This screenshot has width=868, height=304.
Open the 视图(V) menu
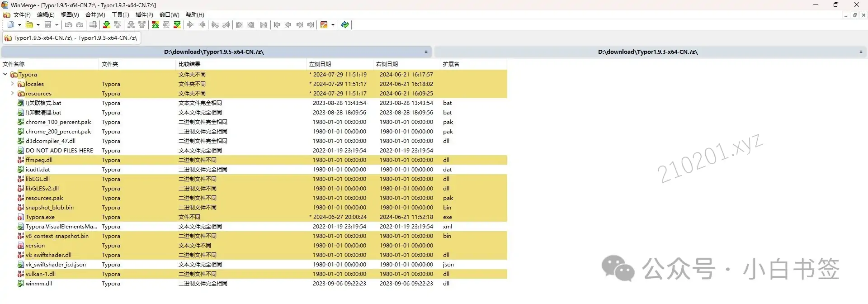point(70,15)
